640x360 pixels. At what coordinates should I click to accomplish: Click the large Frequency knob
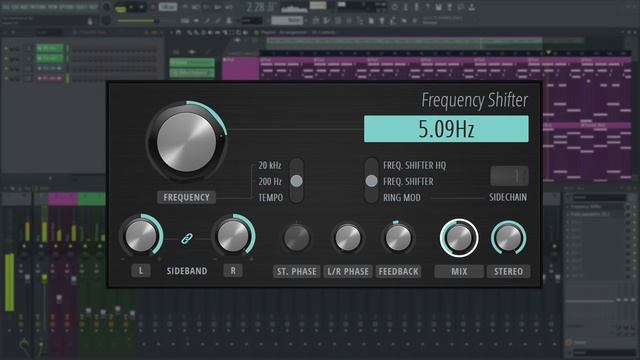pyautogui.click(x=187, y=142)
